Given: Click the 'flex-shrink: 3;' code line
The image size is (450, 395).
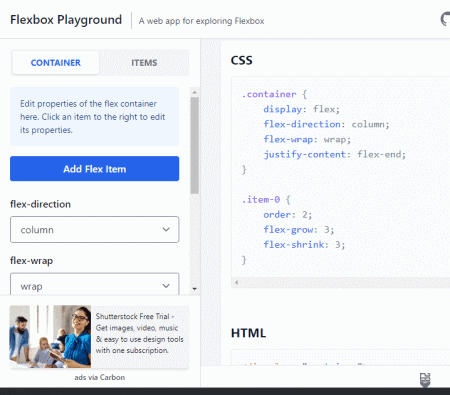Looking at the screenshot, I should point(304,245).
